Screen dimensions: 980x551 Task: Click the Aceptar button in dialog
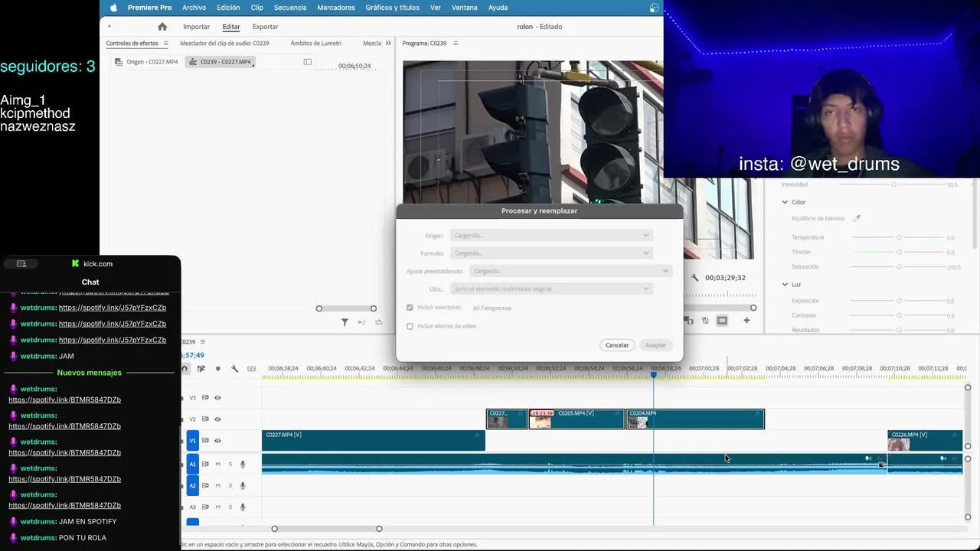coord(656,345)
